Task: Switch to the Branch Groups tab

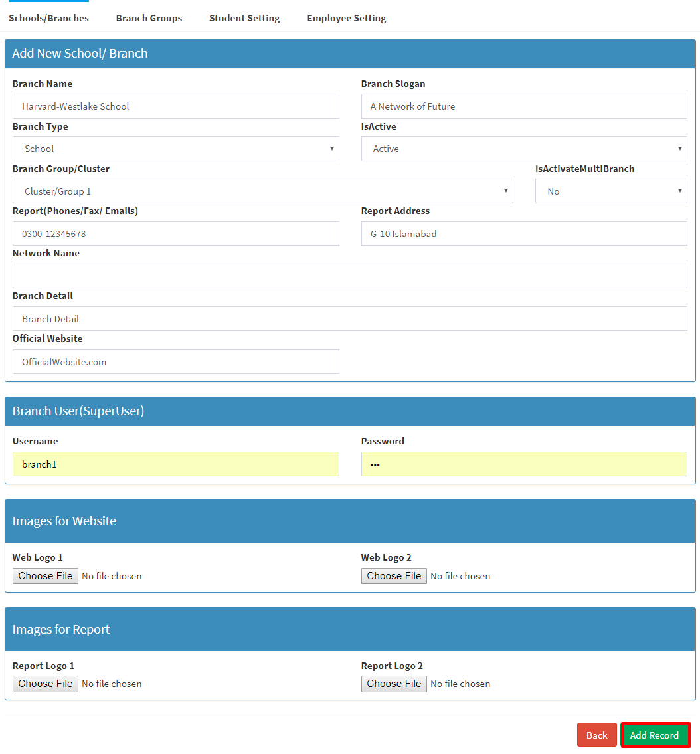Action: 149,18
